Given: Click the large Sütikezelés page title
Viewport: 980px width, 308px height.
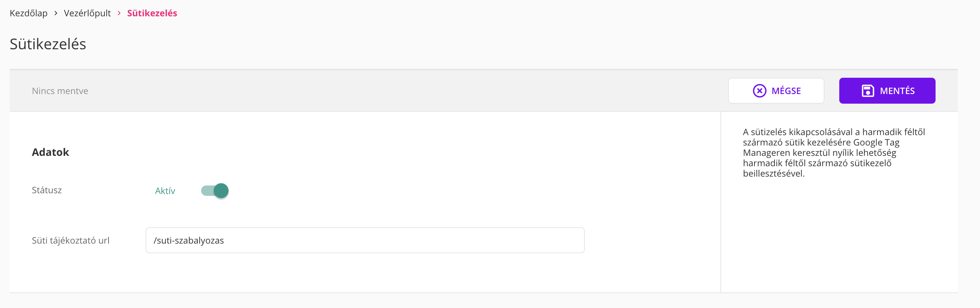Looking at the screenshot, I should [48, 44].
